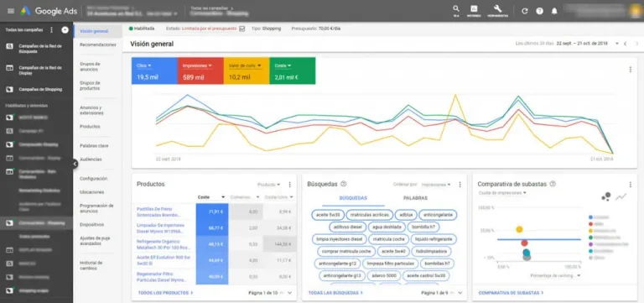The image size is (644, 303).
Task: Click TODOS LOS PRODUCTOS link
Action: click(x=165, y=293)
